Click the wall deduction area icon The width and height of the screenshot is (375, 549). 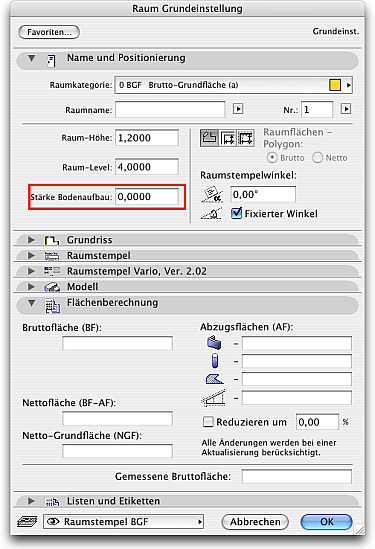[x=214, y=343]
